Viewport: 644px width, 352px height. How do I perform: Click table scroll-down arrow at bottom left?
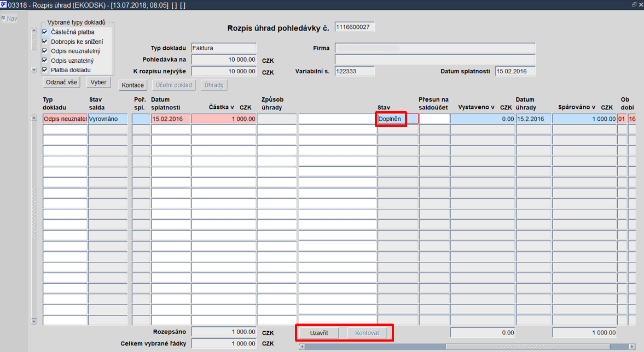point(34,321)
